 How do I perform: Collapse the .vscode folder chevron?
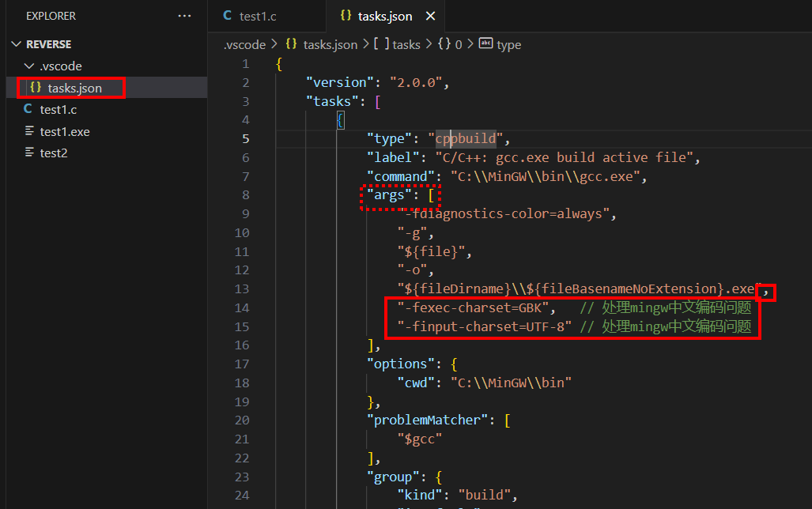29,66
